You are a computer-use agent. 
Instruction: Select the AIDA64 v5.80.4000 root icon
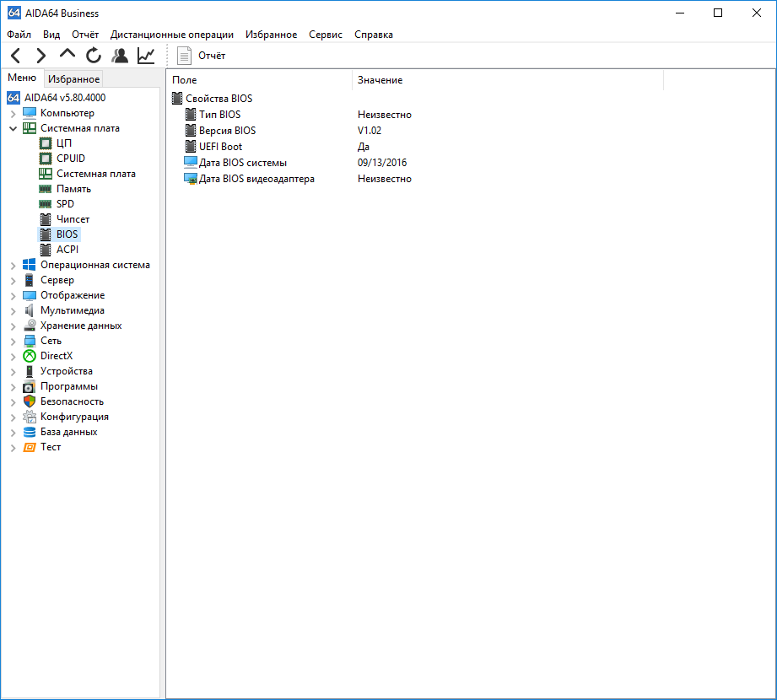[x=13, y=98]
